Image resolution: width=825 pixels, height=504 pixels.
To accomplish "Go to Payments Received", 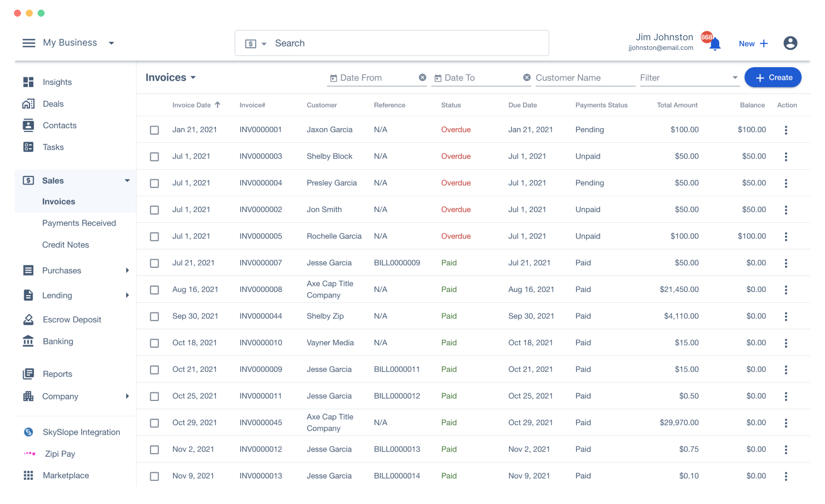I will tap(79, 223).
